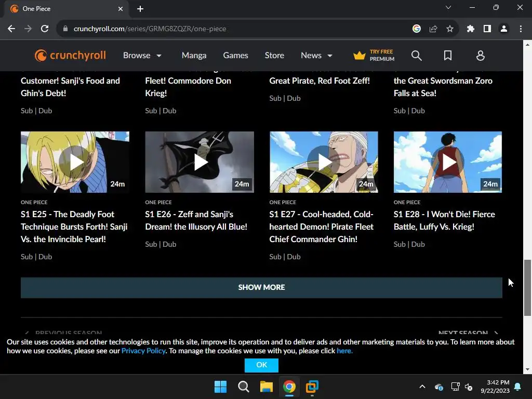Open S1 E27 Cool-headed Demon title
This screenshot has width=532, height=399.
click(321, 227)
